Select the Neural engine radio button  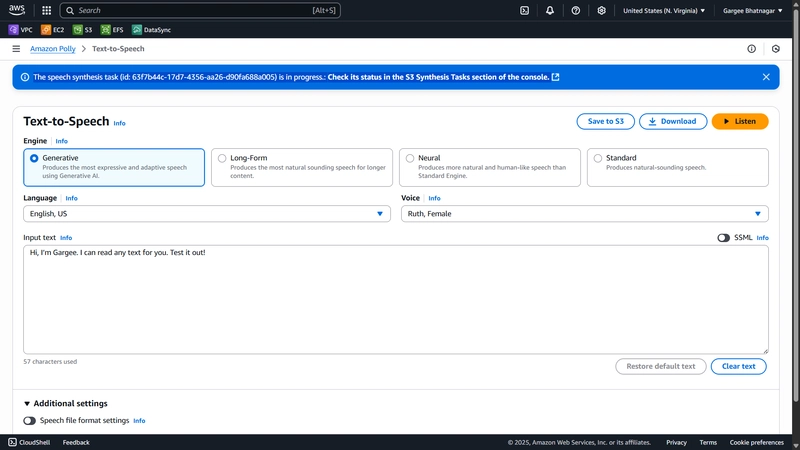pos(410,158)
